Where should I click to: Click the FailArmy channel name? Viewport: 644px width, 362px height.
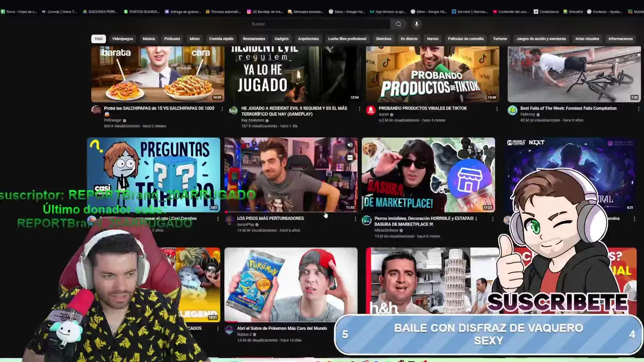coord(528,114)
